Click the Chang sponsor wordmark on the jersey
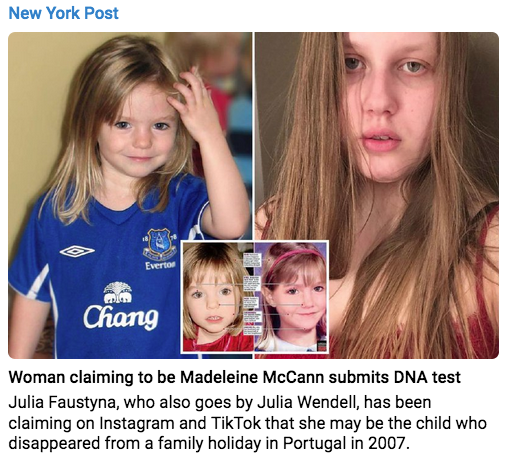The image size is (508, 462). [x=121, y=317]
